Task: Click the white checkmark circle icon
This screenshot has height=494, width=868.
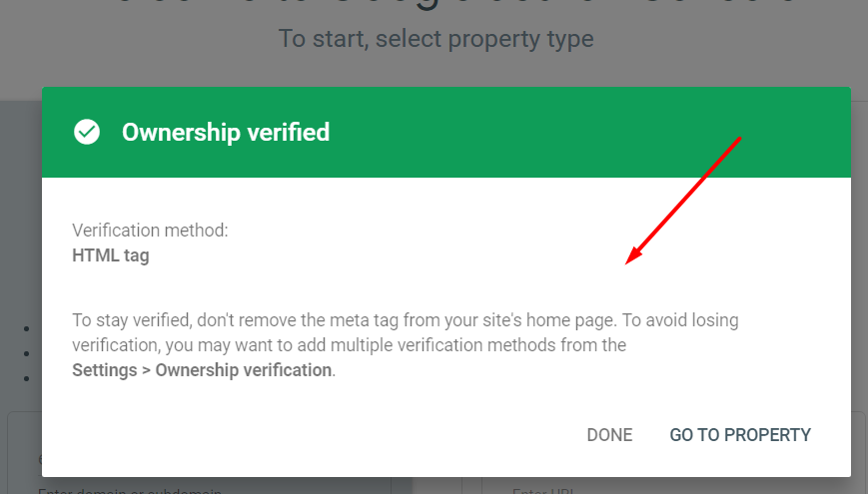Action: 87,132
